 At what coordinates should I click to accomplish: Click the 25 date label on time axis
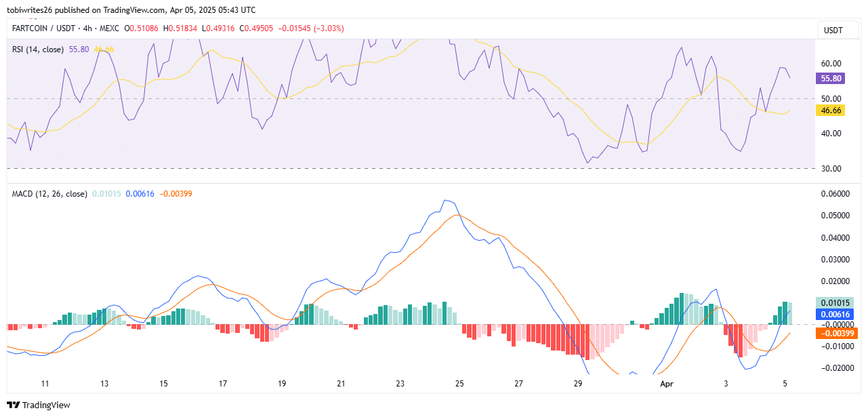point(459,384)
